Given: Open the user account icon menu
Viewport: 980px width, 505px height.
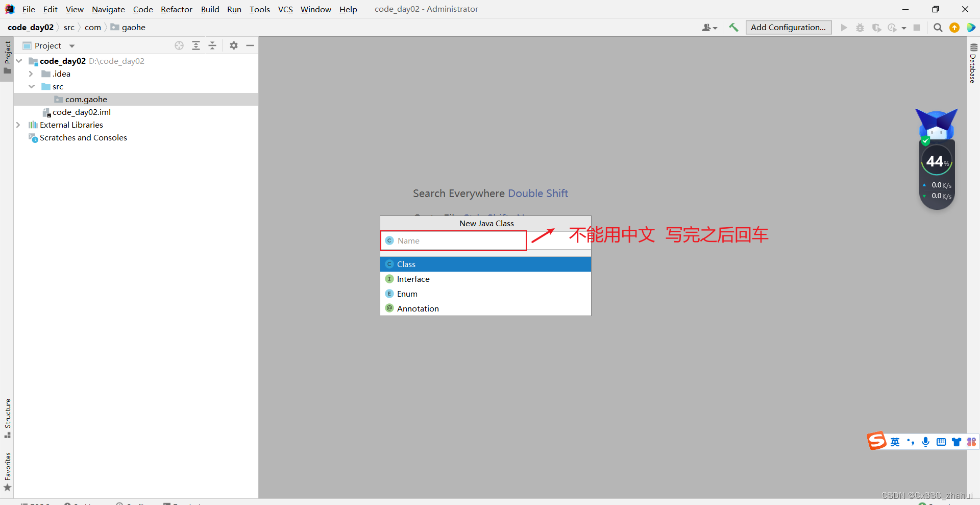Looking at the screenshot, I should click(x=709, y=28).
